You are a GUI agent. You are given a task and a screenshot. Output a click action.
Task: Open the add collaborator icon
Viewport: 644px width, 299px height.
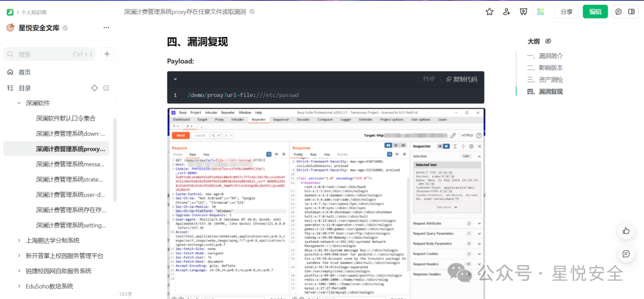coord(506,12)
